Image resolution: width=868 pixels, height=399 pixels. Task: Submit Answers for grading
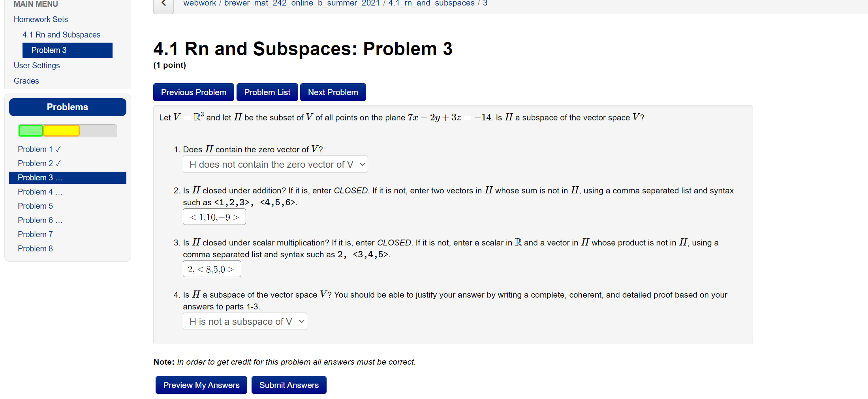289,385
